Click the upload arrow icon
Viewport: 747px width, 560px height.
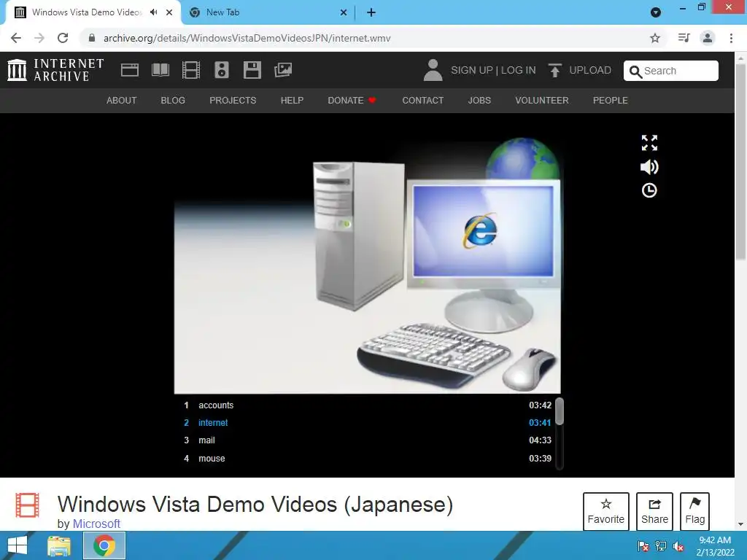pyautogui.click(x=554, y=71)
